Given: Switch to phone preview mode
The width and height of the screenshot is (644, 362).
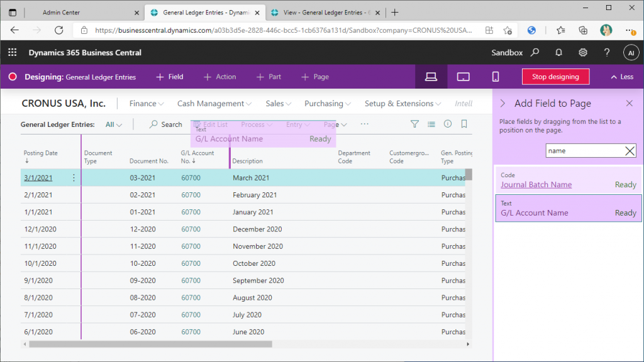Looking at the screenshot, I should tap(496, 77).
